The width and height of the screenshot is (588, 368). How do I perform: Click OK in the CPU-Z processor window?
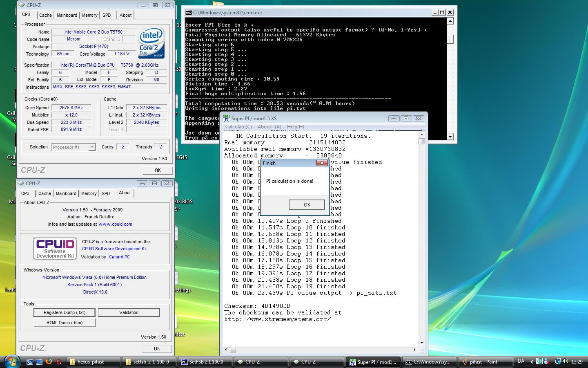click(x=158, y=171)
